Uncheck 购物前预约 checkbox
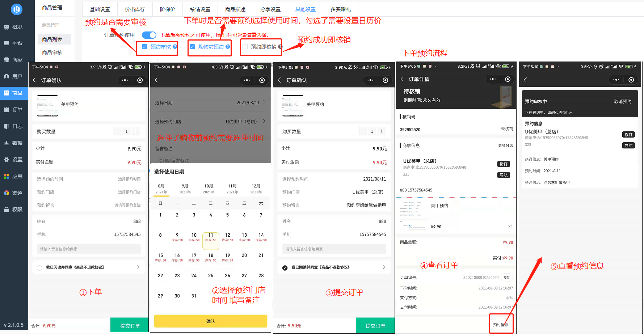Viewport: 644px width, 334px height. coord(192,47)
